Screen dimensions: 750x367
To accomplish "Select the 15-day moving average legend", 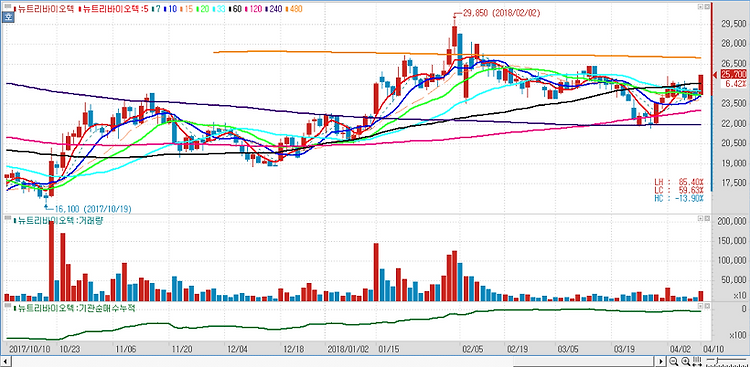I will [186, 9].
